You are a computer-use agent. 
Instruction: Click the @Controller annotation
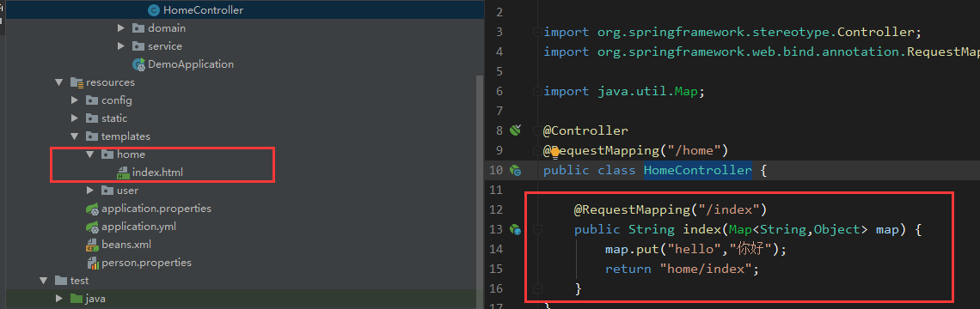585,130
